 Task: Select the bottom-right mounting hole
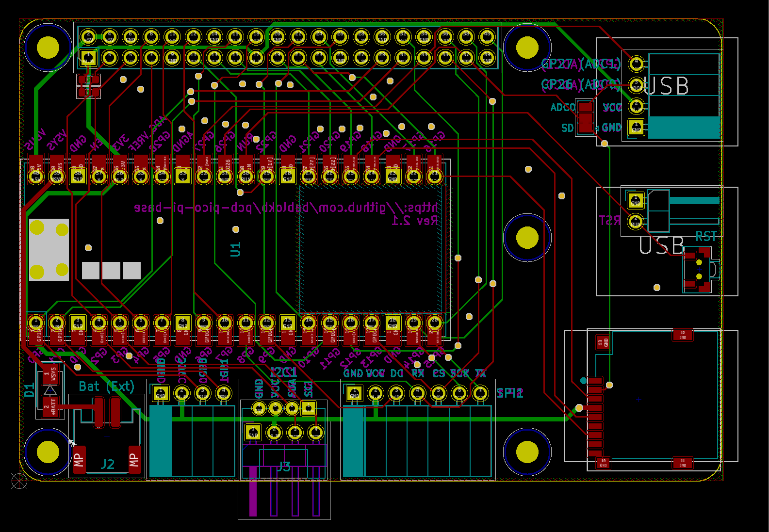(527, 452)
